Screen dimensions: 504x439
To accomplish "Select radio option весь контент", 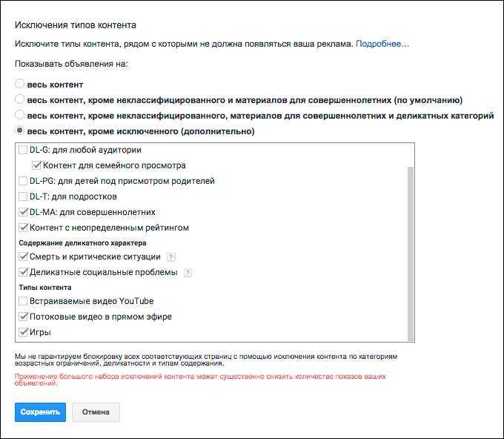I will click(19, 84).
